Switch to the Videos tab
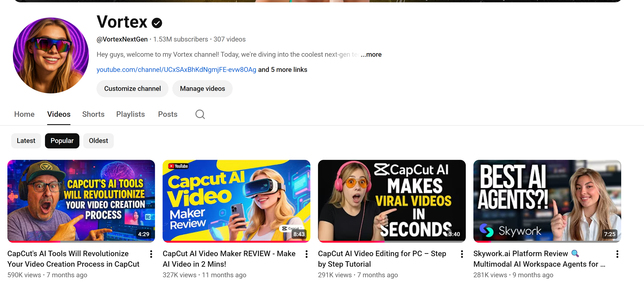644x284 pixels. click(59, 114)
